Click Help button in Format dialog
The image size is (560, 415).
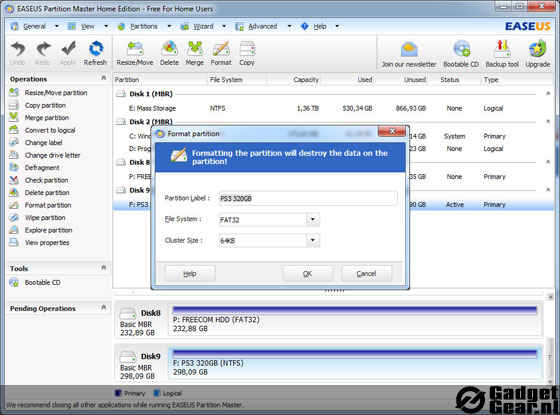click(x=190, y=274)
